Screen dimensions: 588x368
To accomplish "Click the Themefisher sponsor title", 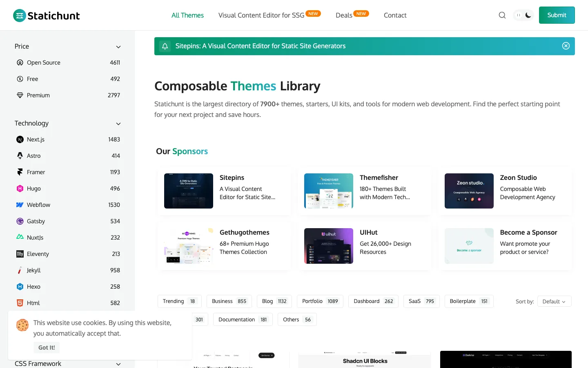I will [379, 177].
